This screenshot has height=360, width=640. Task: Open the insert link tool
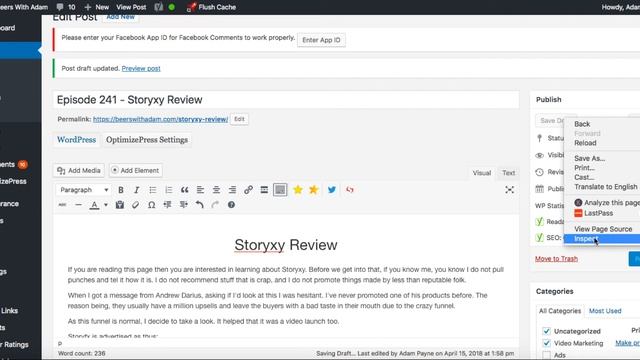coord(248,190)
